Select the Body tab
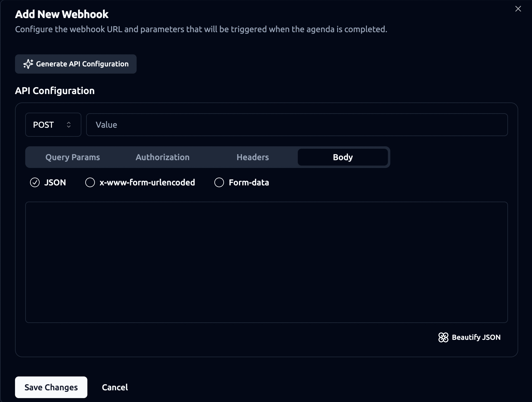This screenshot has width=532, height=402. point(343,157)
